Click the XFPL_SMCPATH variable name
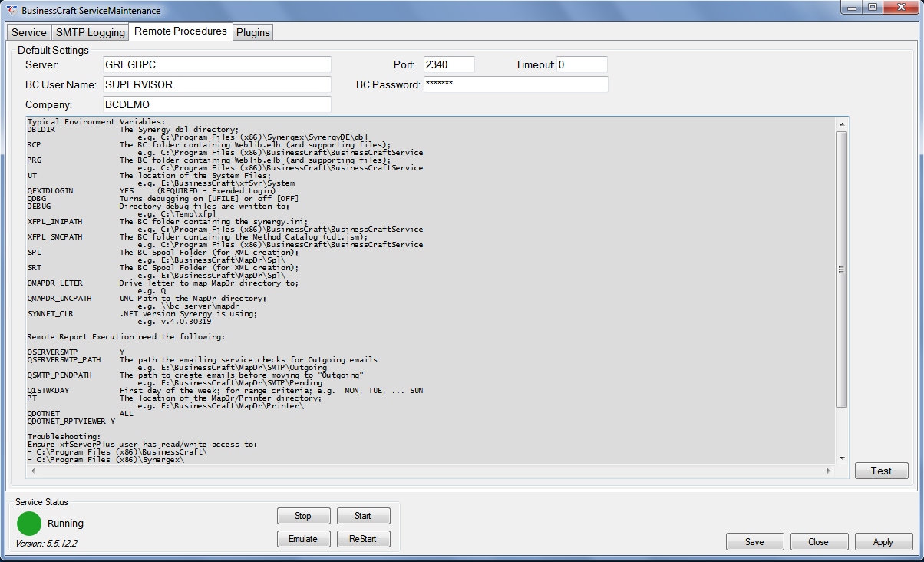924x562 pixels. 55,237
